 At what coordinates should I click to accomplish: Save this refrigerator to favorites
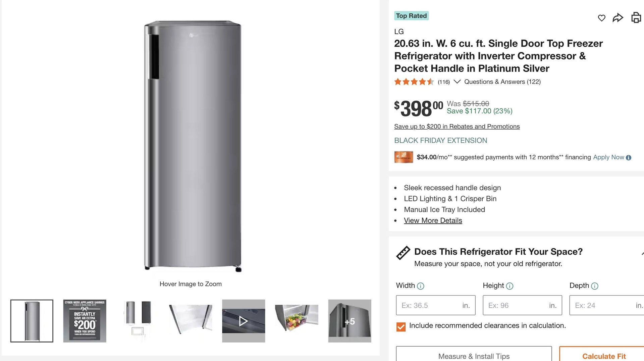[601, 18]
